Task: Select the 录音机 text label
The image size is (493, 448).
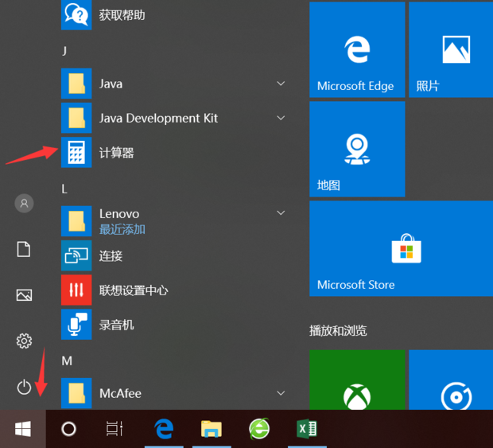Action: click(116, 325)
